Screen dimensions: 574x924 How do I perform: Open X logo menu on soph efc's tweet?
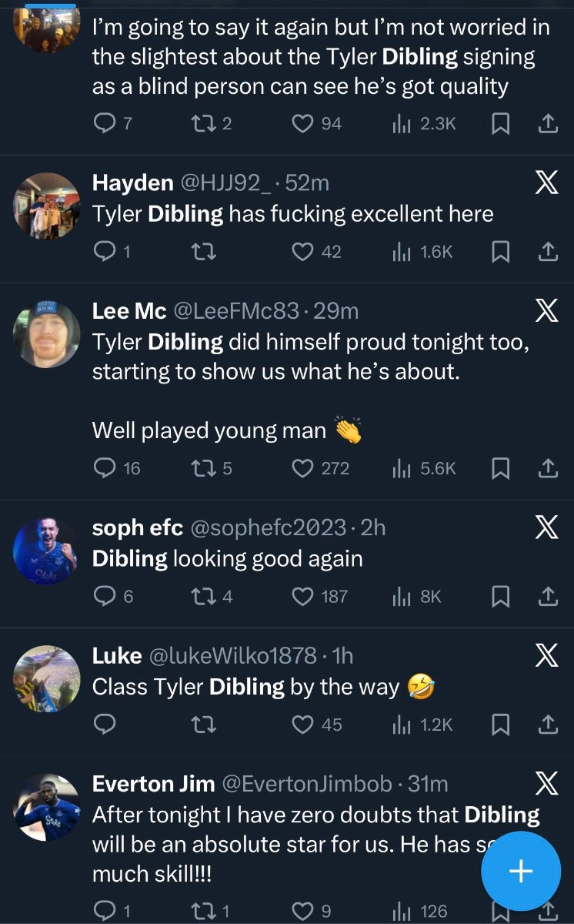coord(546,527)
